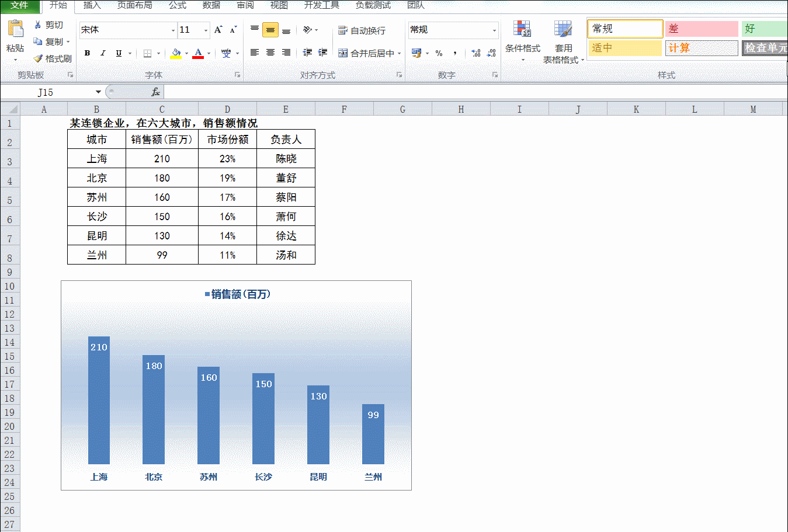Open the Name Box dropdown arrow

tap(98, 92)
